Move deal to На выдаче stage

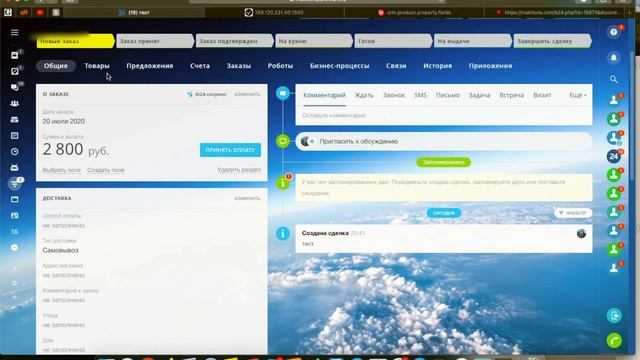[472, 41]
